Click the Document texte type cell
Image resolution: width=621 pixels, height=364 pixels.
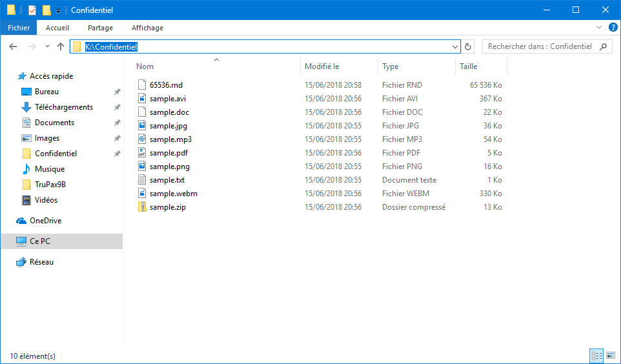point(409,180)
